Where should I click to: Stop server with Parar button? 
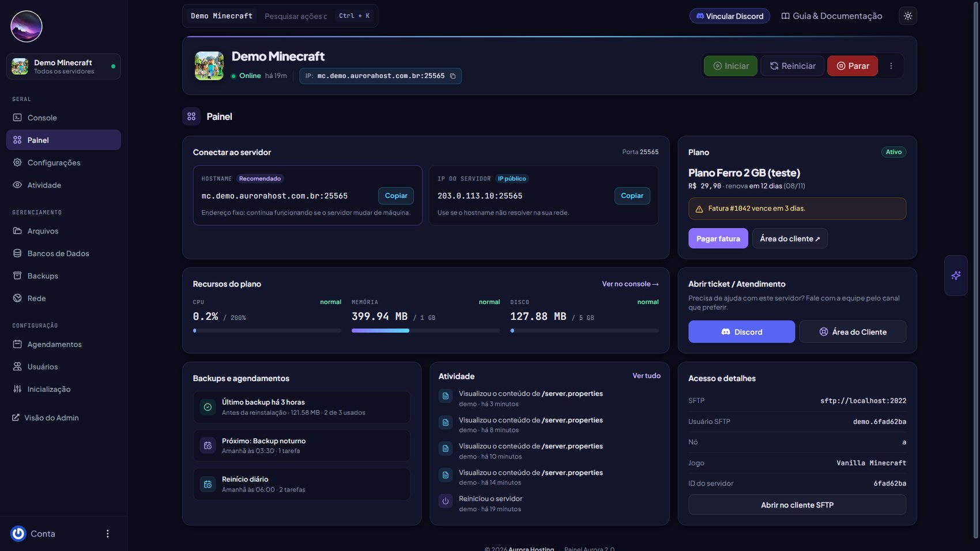[853, 66]
